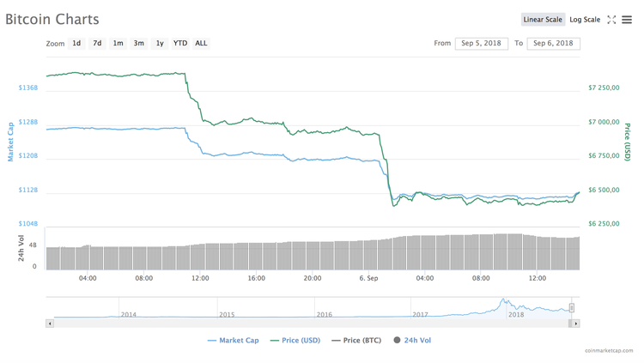Click the $104B market cap label

coord(28,224)
